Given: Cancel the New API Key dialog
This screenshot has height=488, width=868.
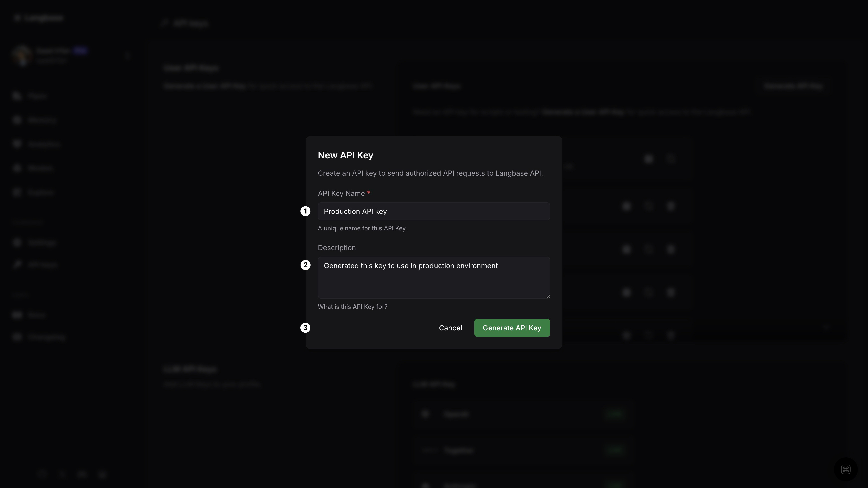Looking at the screenshot, I should point(450,328).
